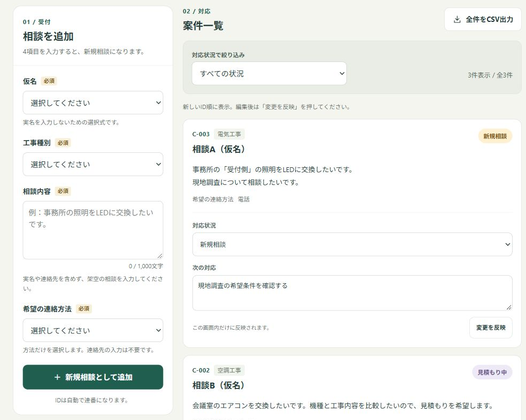Click the 希望の連絡方法 電話 line on C-003
The width and height of the screenshot is (526, 420).
tap(221, 199)
